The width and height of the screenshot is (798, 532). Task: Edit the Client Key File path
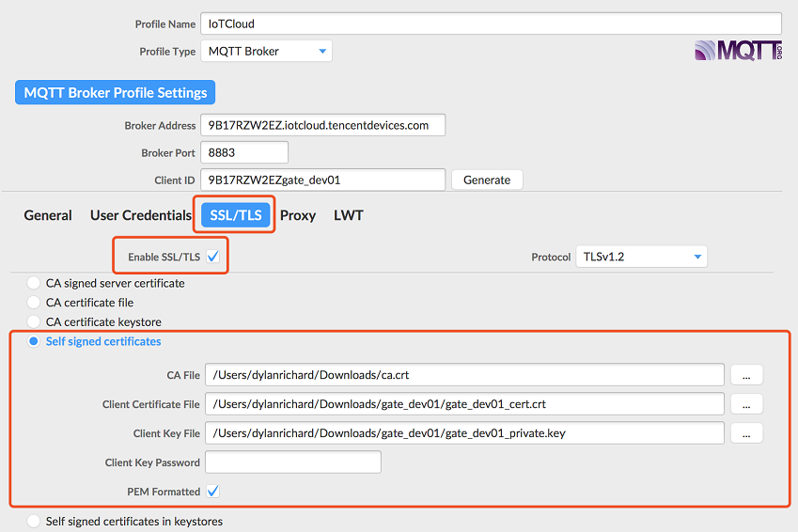click(x=464, y=433)
